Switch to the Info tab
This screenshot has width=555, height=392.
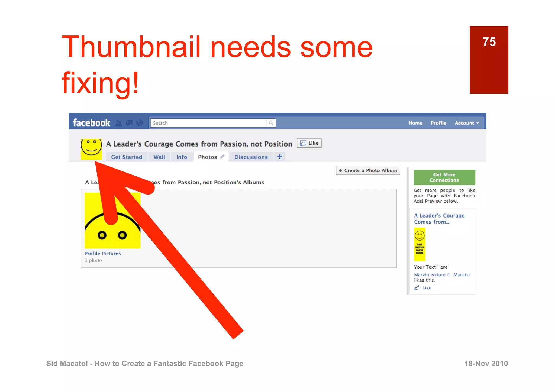tap(182, 157)
